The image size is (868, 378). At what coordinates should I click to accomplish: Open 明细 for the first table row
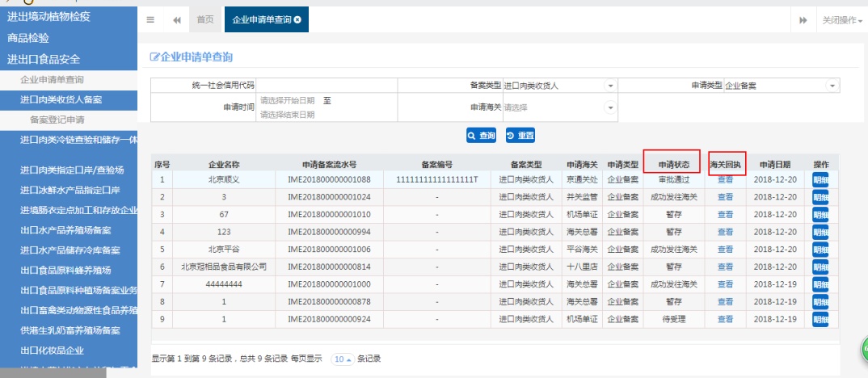click(x=820, y=180)
